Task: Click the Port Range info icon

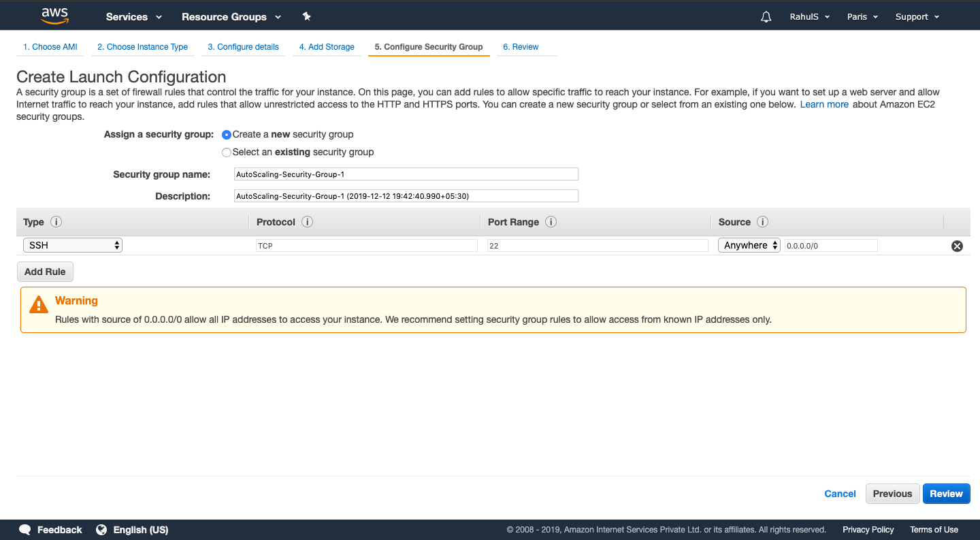Action: 551,221
